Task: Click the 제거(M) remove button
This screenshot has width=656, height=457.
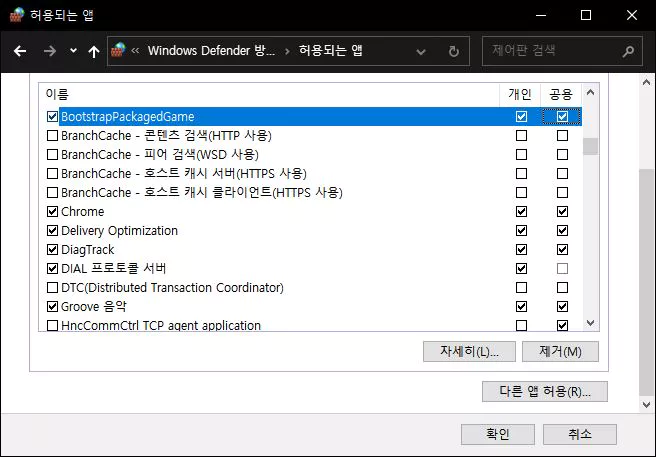Action: tap(560, 351)
